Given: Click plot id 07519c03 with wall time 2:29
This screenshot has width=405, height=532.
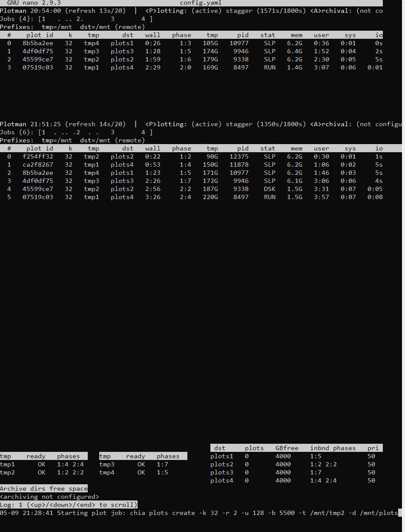Looking at the screenshot, I should (x=38, y=67).
